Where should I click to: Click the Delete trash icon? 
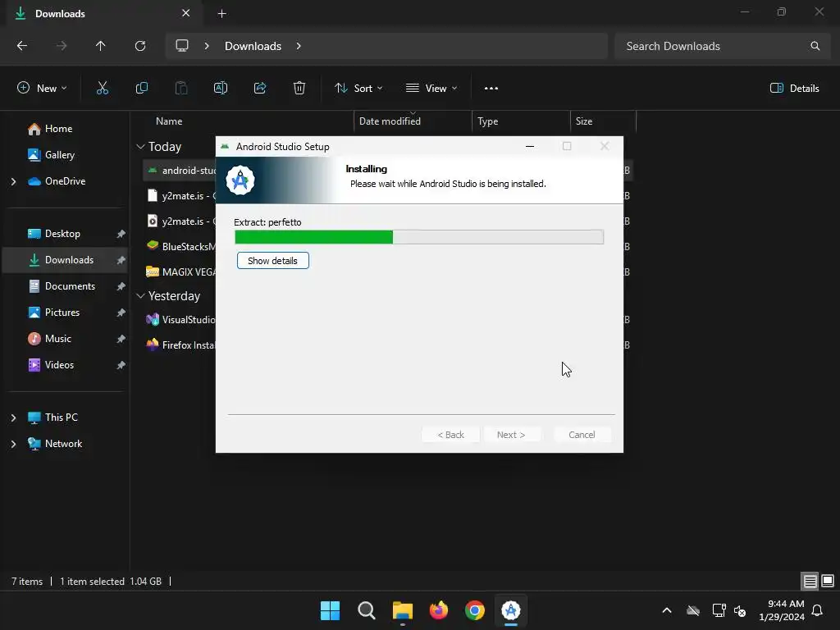(299, 89)
